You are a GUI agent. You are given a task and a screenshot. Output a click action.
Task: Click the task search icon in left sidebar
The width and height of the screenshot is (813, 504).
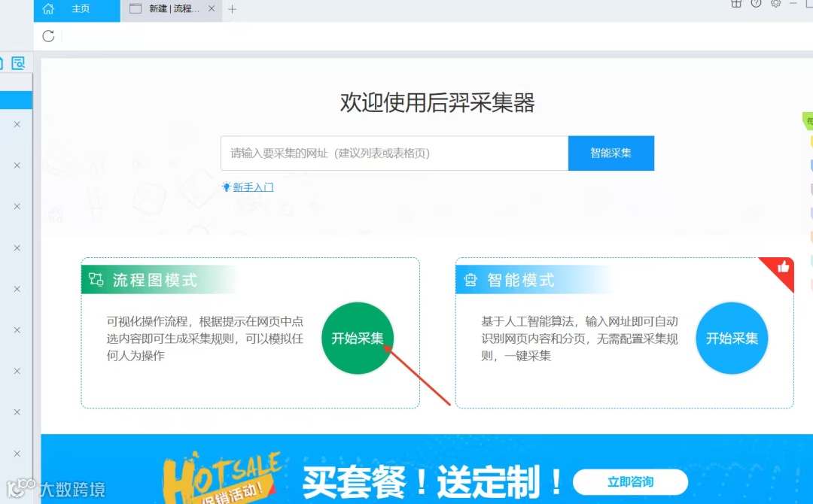(x=18, y=63)
